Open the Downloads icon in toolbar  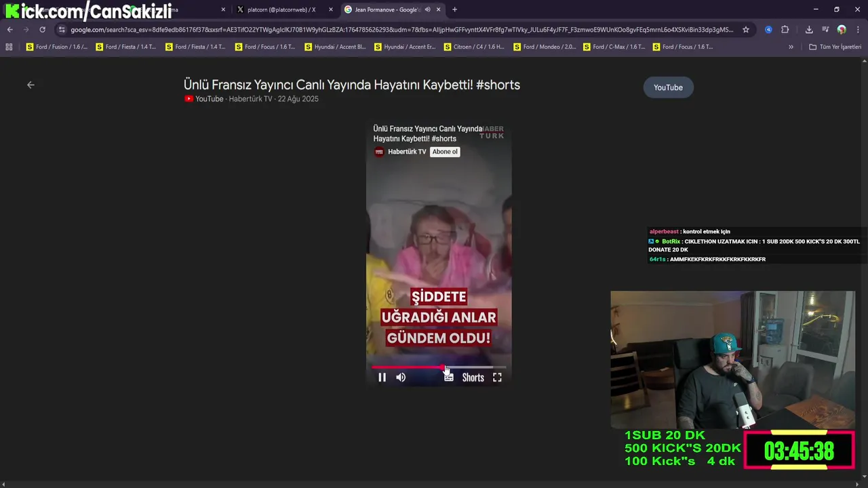tap(809, 30)
